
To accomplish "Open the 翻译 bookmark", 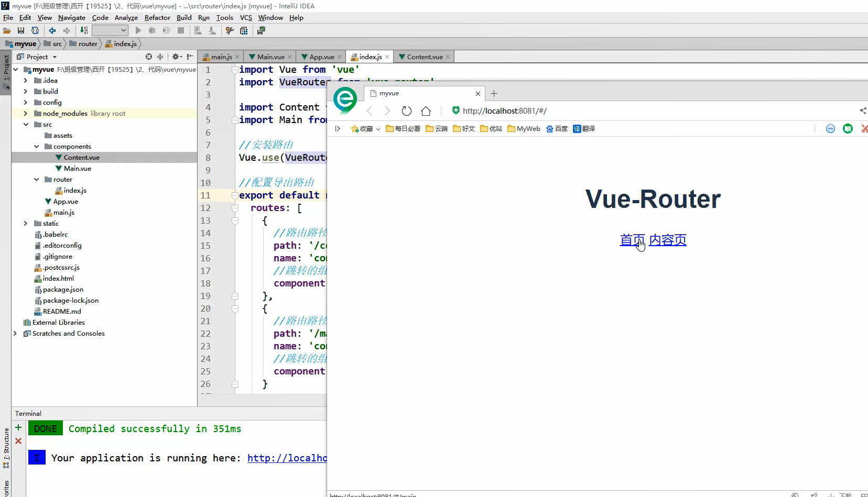I will tap(584, 129).
